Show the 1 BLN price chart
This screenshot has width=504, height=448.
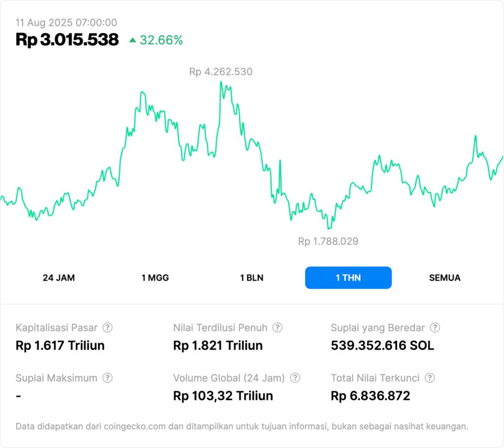[x=251, y=278]
